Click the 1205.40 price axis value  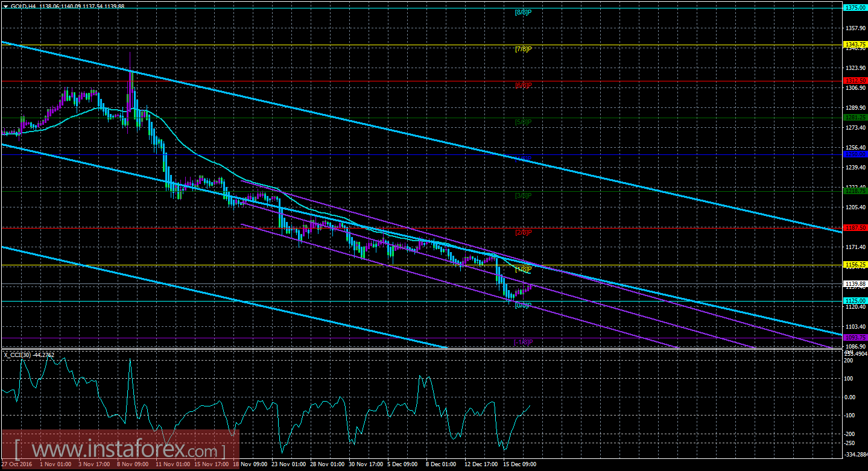855,207
